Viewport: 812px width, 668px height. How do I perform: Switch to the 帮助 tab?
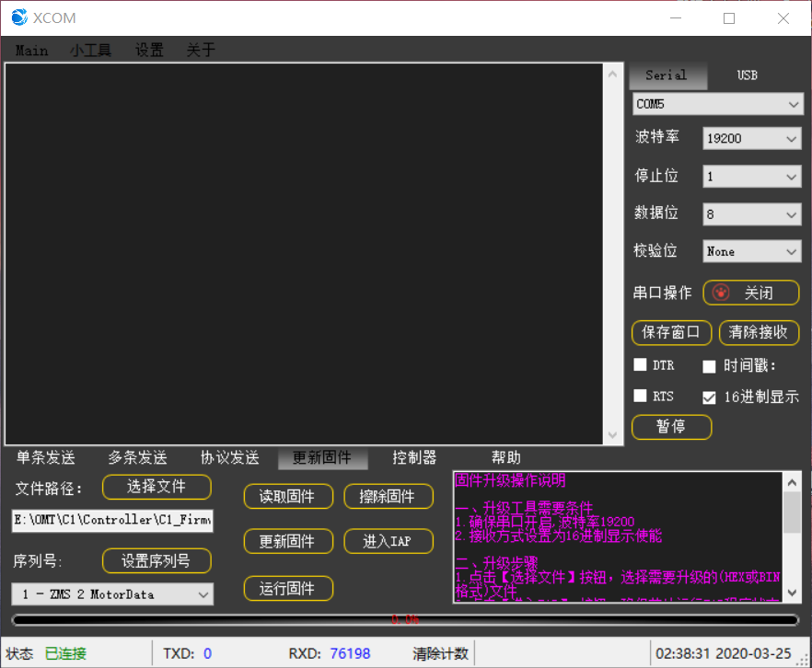pos(506,457)
